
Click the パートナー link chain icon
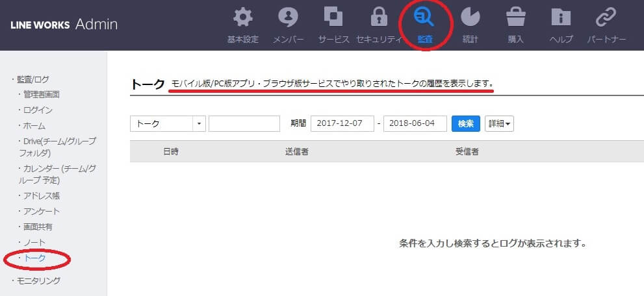[606, 18]
